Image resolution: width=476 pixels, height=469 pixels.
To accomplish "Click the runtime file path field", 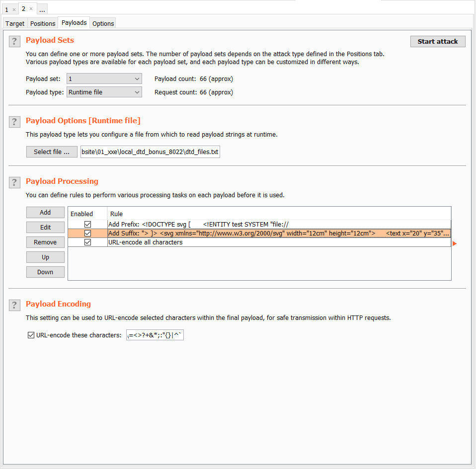I will [150, 152].
